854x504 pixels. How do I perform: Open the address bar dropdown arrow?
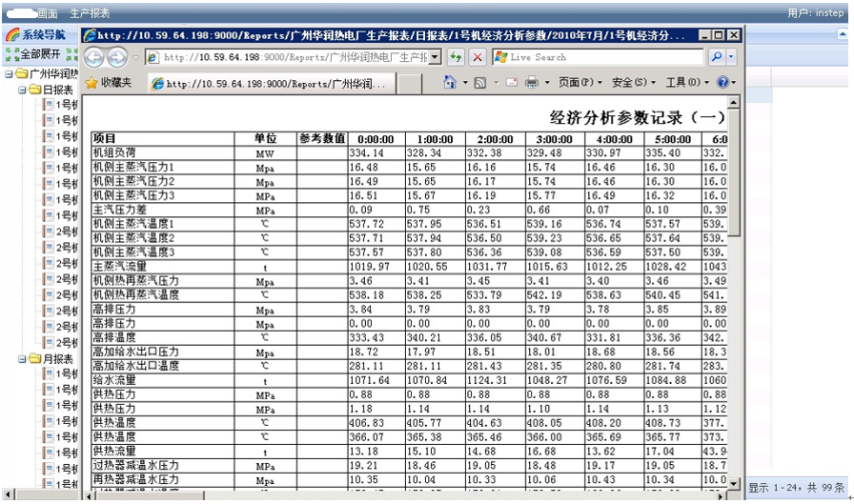coord(436,57)
